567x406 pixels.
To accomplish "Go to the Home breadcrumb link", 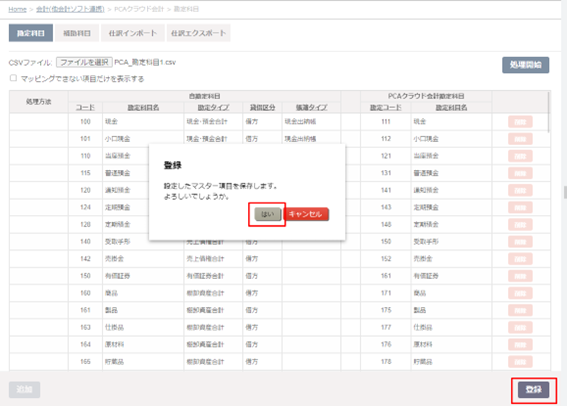I will click(17, 9).
